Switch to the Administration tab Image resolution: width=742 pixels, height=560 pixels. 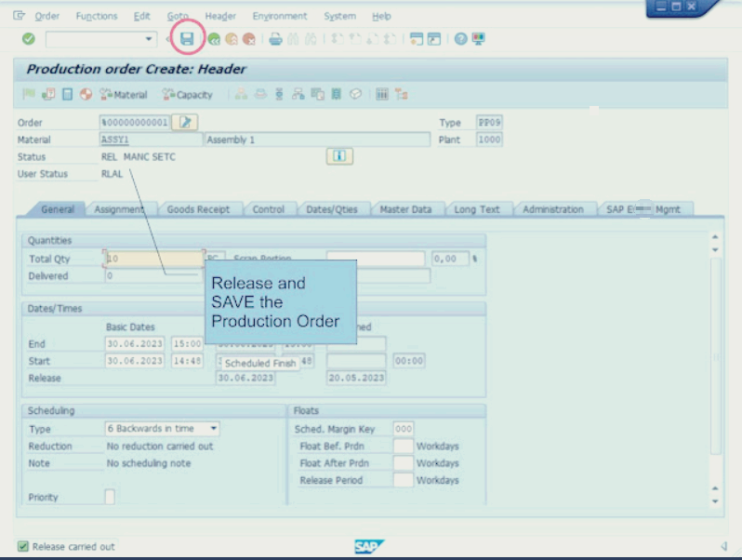[x=552, y=209]
